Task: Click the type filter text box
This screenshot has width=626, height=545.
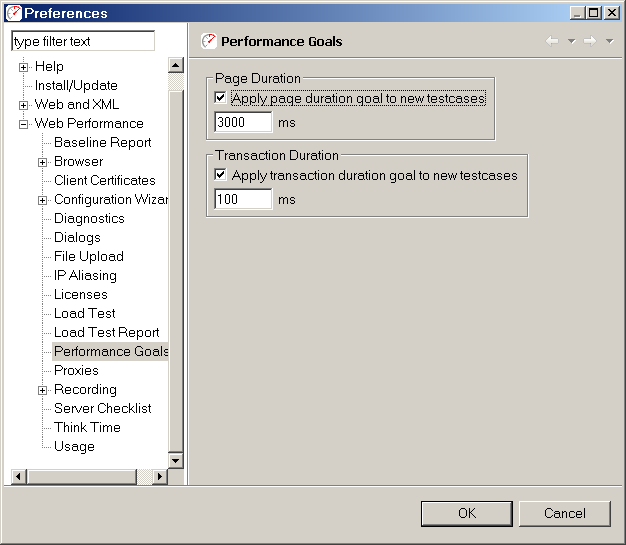Action: coord(83,41)
